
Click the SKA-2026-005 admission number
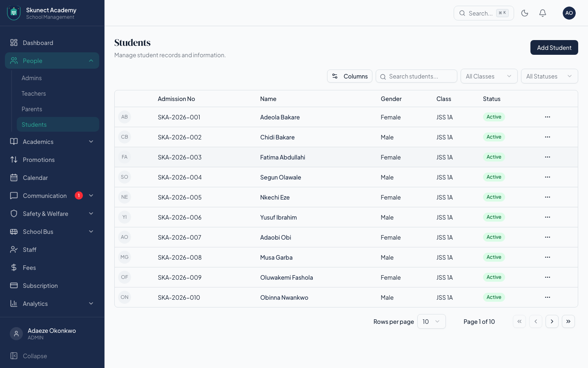point(180,197)
